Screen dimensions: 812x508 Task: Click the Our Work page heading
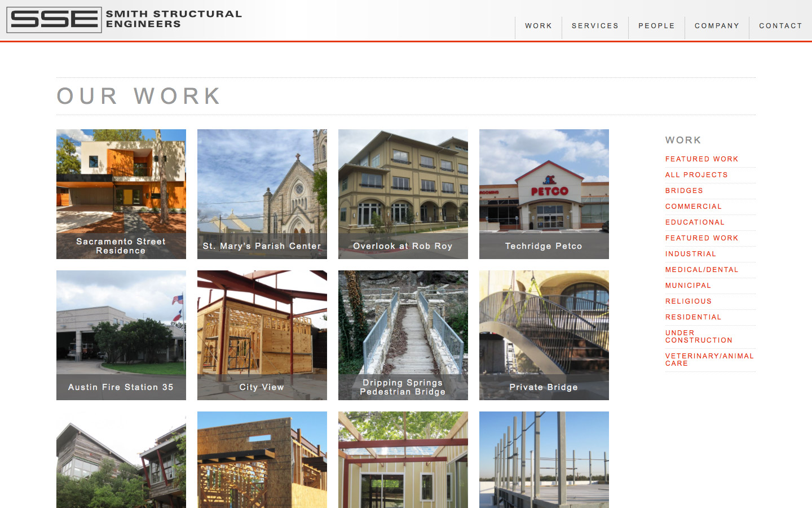click(139, 96)
